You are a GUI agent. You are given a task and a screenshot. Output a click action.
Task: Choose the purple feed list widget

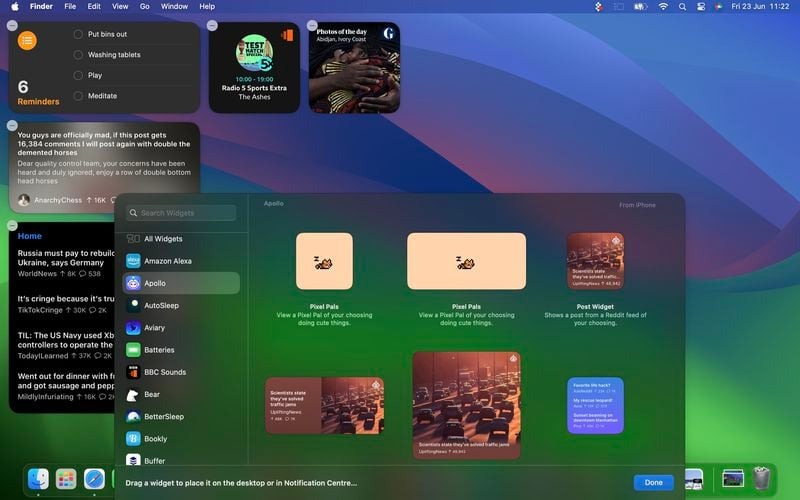(595, 406)
